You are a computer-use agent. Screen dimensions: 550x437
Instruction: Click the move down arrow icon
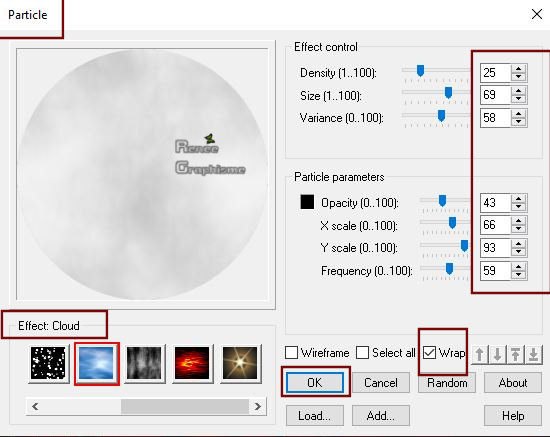(x=497, y=354)
